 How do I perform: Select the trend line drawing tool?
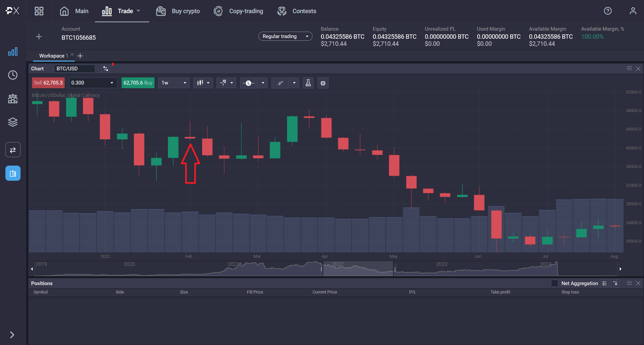280,83
